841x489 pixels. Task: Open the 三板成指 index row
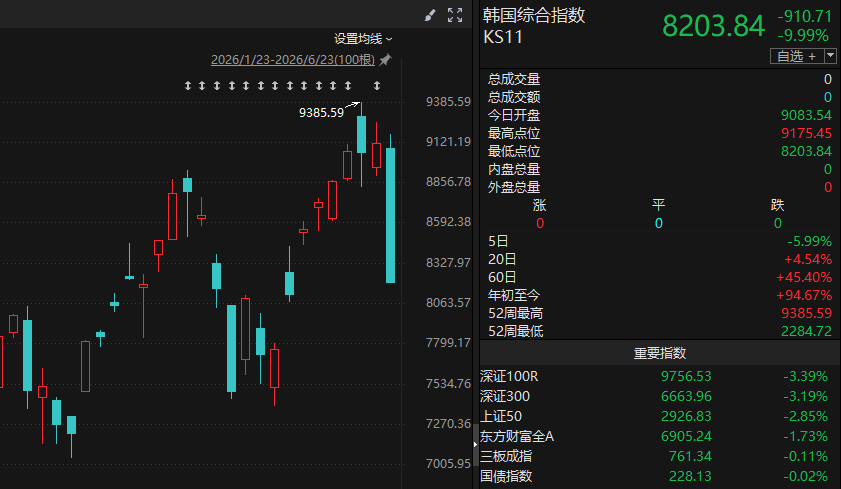coord(660,456)
